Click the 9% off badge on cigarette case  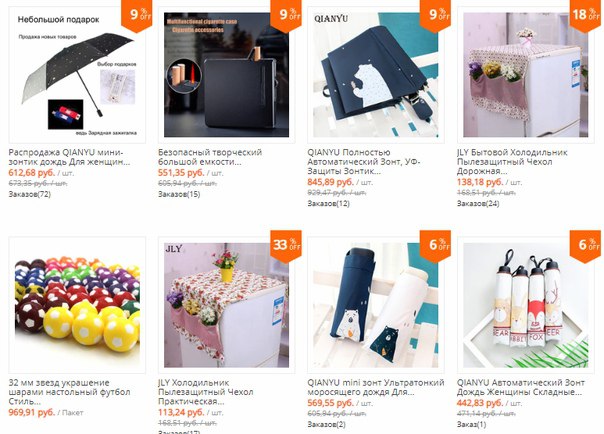[286, 15]
